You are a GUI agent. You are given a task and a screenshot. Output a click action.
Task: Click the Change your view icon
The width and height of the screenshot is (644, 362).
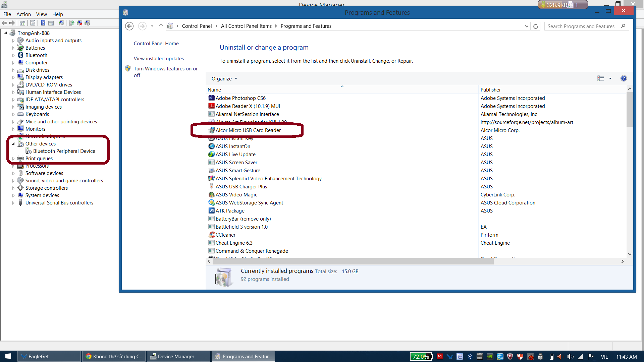pyautogui.click(x=600, y=78)
